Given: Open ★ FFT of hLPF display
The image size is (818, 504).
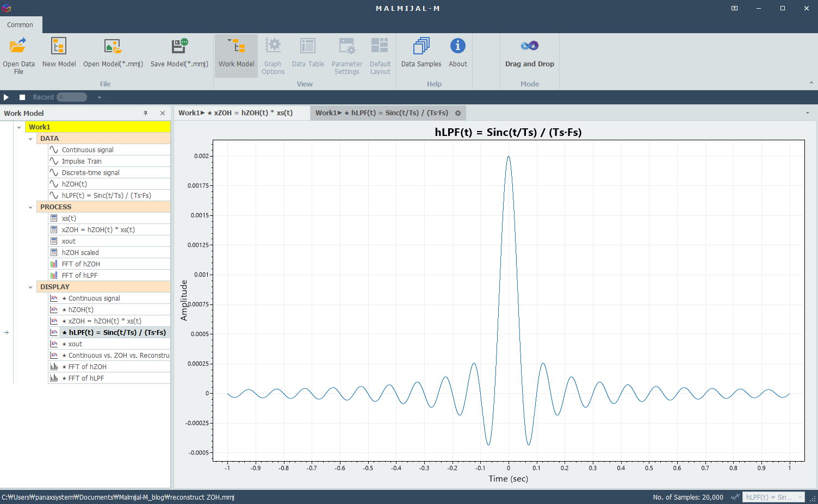Looking at the screenshot, I should 109,378.
